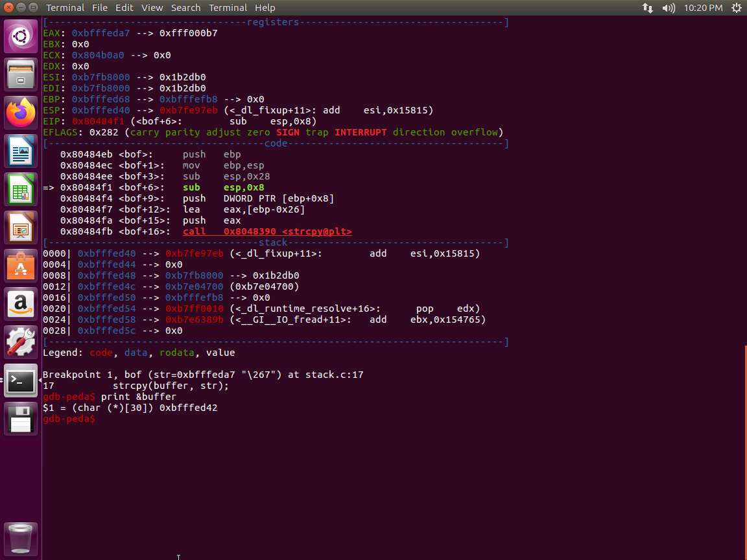Launch LibreOffice Writer from the launcher
The height and width of the screenshot is (560, 747).
click(x=21, y=151)
